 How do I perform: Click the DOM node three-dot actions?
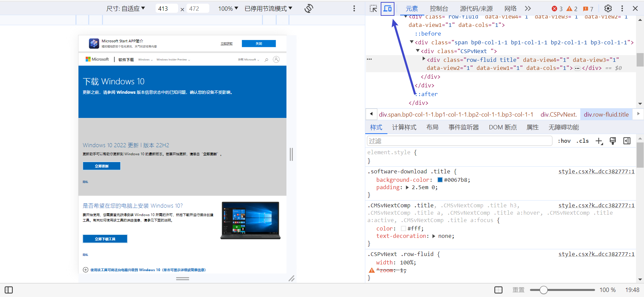point(369,59)
